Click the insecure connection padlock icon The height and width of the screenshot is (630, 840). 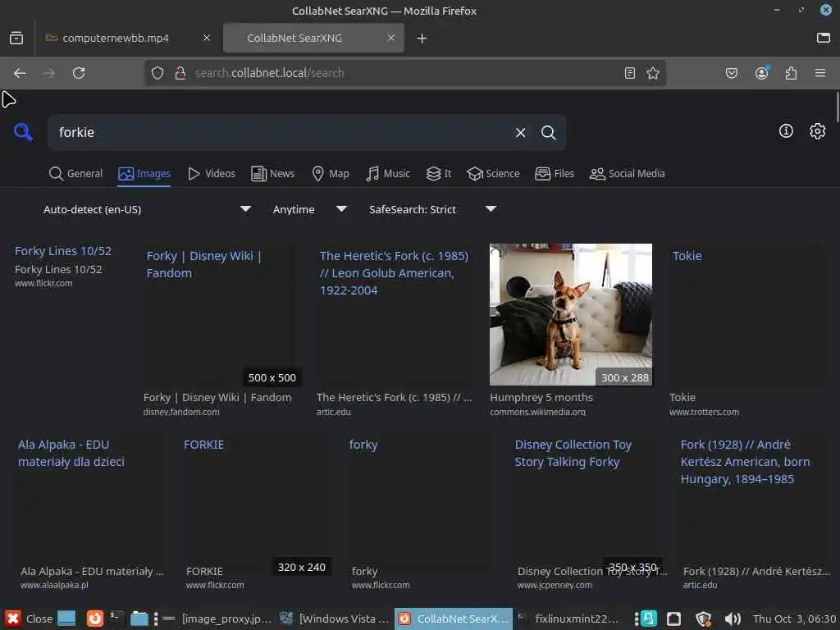click(180, 73)
